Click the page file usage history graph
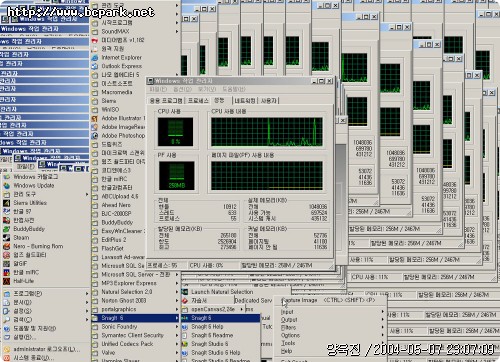 tap(267, 176)
